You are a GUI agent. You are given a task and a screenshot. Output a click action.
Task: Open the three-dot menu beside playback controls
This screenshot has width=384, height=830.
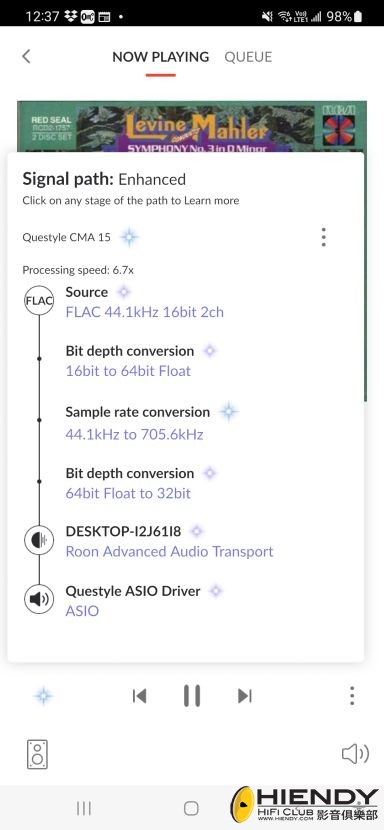coord(352,696)
